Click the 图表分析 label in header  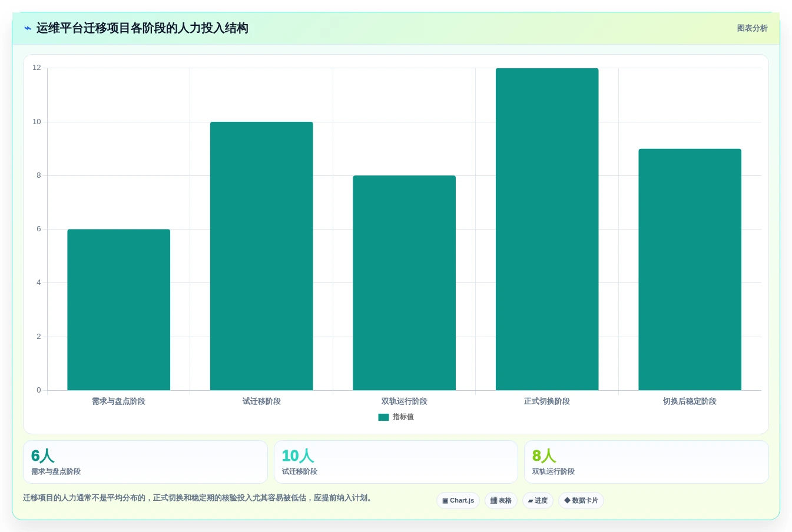(752, 28)
